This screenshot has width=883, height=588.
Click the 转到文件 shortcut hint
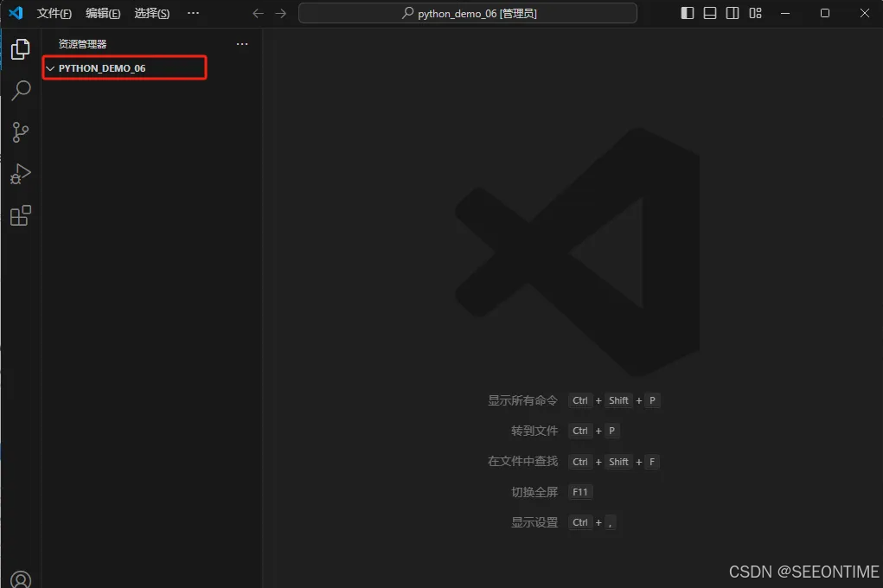tap(534, 431)
